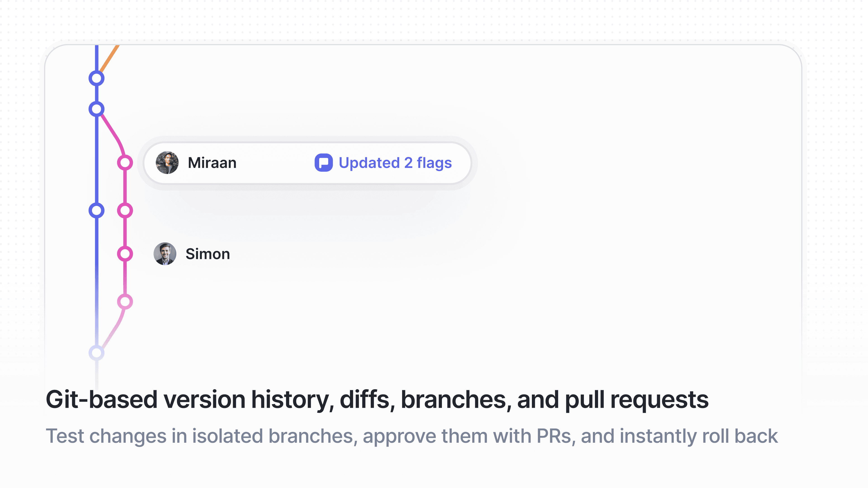Image resolution: width=868 pixels, height=488 pixels.
Task: Open the "Updated 2 flags" link
Action: click(x=395, y=163)
